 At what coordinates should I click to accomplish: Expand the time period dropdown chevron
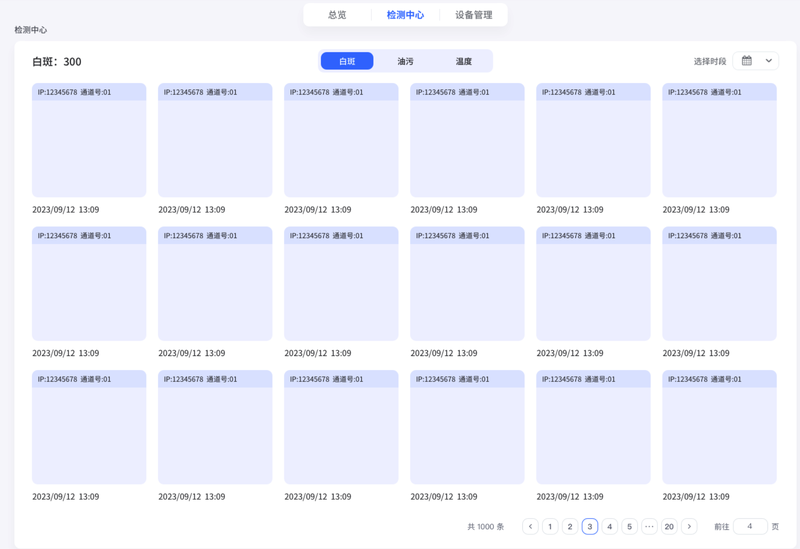(x=768, y=61)
